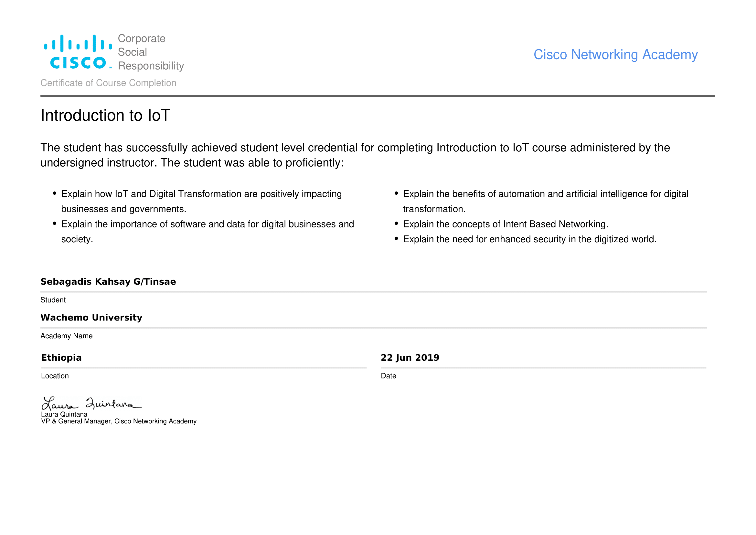The image size is (756, 535).
Task: Click the paragraph starting 'The student has successfully'
Action: 355,155
